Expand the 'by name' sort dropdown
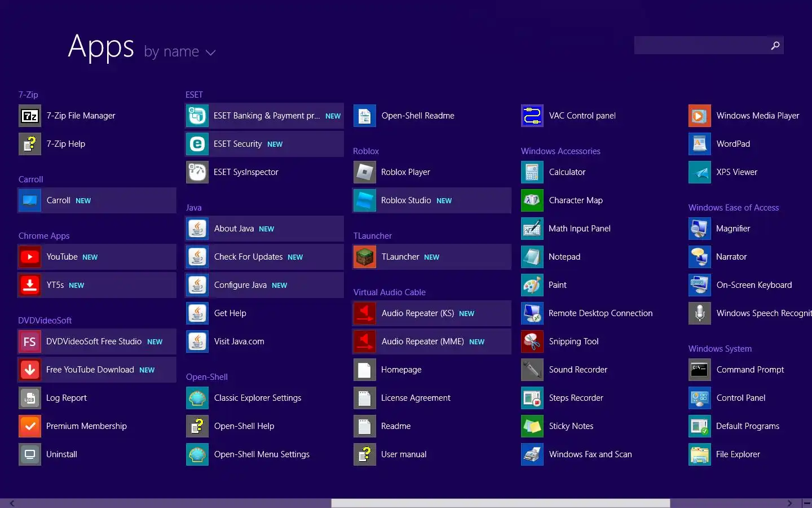This screenshot has height=508, width=812. tap(180, 52)
